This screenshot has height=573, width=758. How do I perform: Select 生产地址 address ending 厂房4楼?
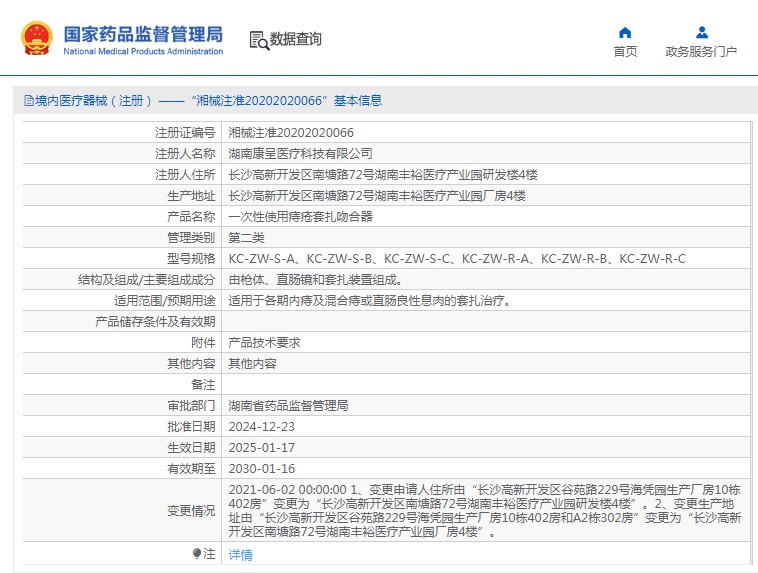pyautogui.click(x=377, y=196)
